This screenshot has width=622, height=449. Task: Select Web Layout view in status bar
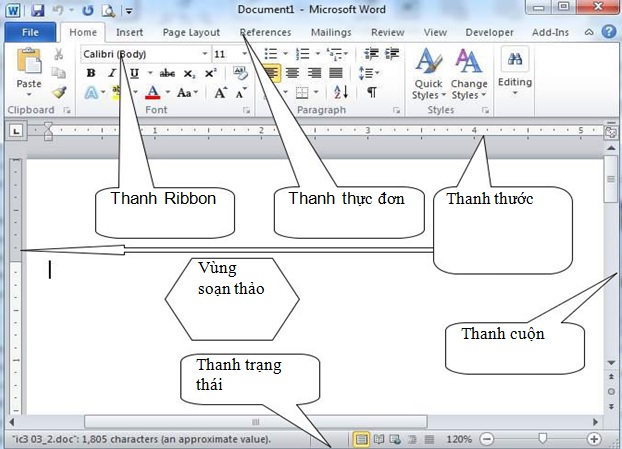point(395,439)
